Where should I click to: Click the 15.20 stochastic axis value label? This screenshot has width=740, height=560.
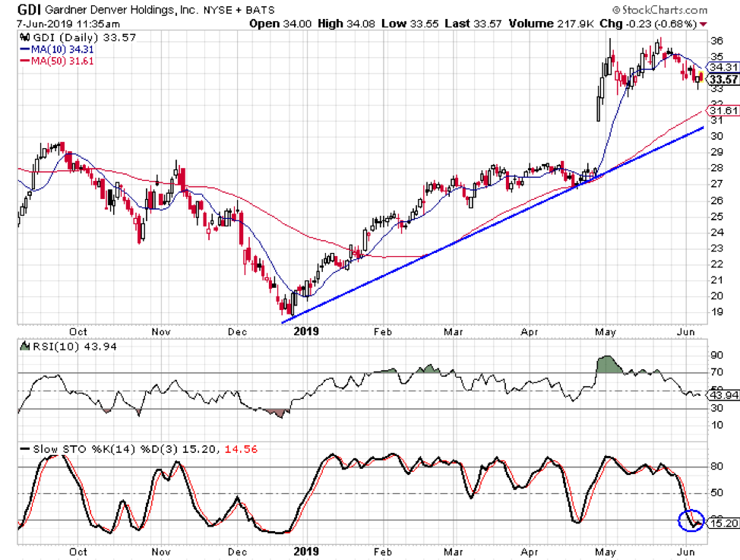(723, 524)
